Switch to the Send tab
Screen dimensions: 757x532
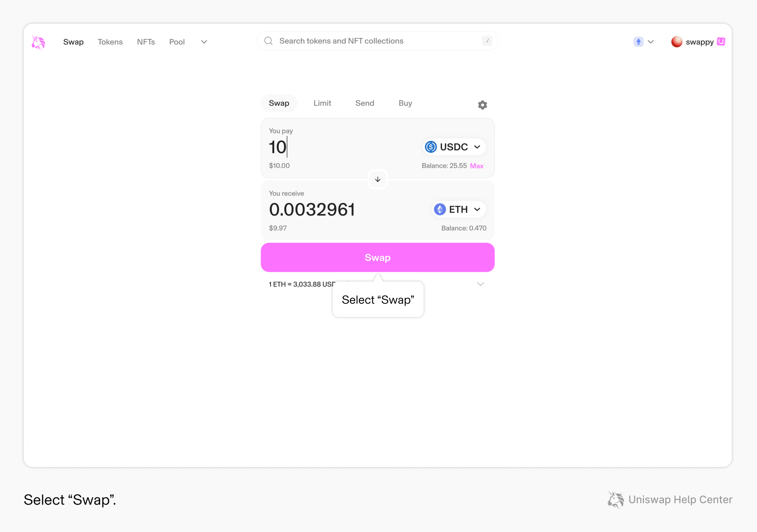pos(365,103)
